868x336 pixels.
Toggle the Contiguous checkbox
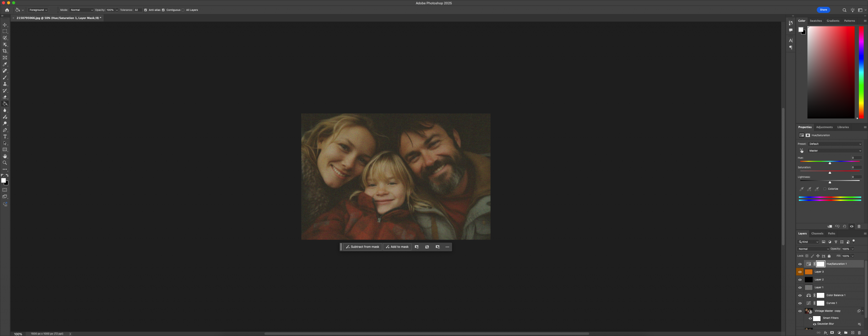tap(163, 10)
